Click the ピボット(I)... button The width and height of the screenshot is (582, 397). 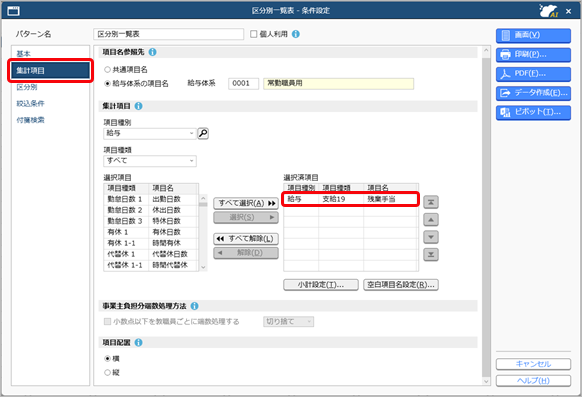pyautogui.click(x=533, y=112)
